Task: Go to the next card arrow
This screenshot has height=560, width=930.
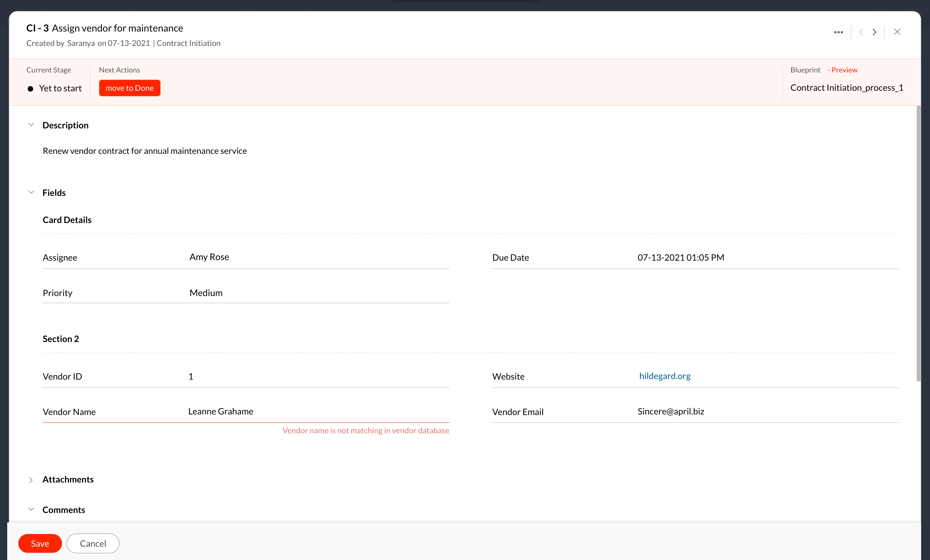Action: click(x=874, y=32)
